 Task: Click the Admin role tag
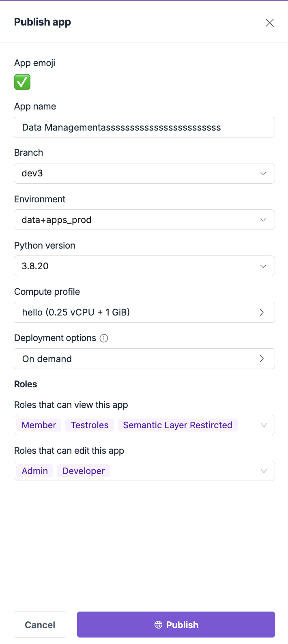pyautogui.click(x=35, y=471)
